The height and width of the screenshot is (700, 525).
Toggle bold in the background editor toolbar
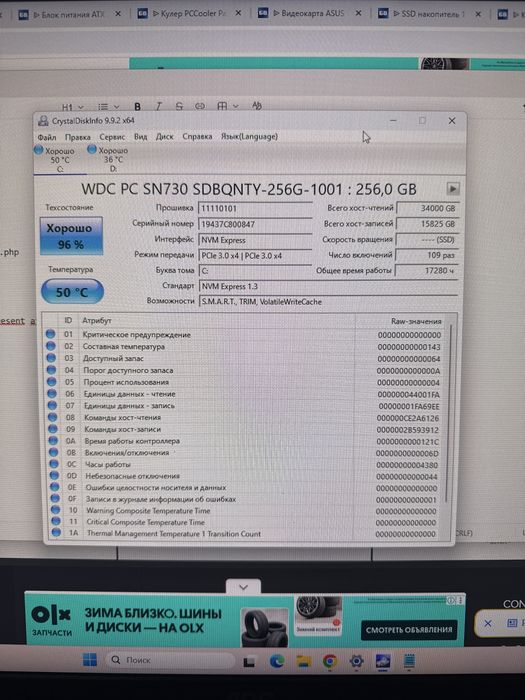tap(138, 106)
